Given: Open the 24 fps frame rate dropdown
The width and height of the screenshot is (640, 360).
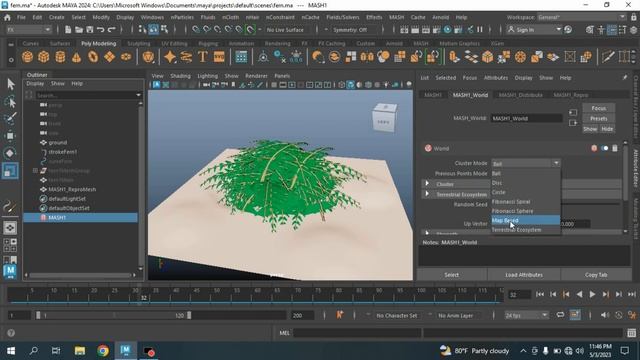Looking at the screenshot, I should click(x=527, y=315).
